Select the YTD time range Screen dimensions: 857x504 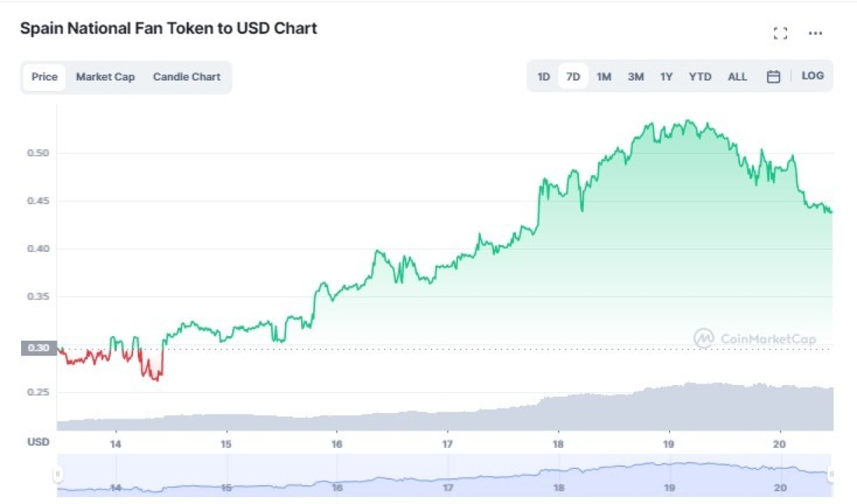[x=699, y=77]
